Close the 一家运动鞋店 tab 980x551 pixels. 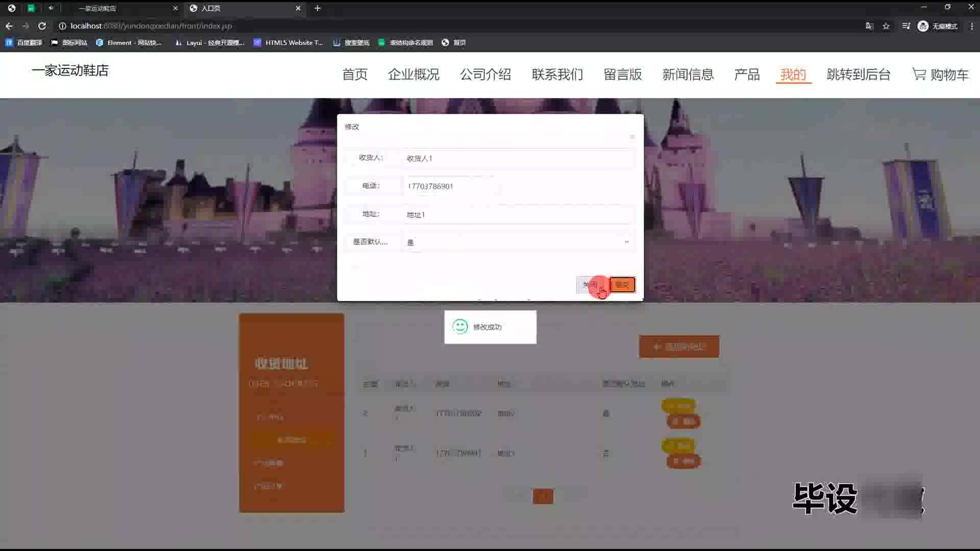point(175,8)
